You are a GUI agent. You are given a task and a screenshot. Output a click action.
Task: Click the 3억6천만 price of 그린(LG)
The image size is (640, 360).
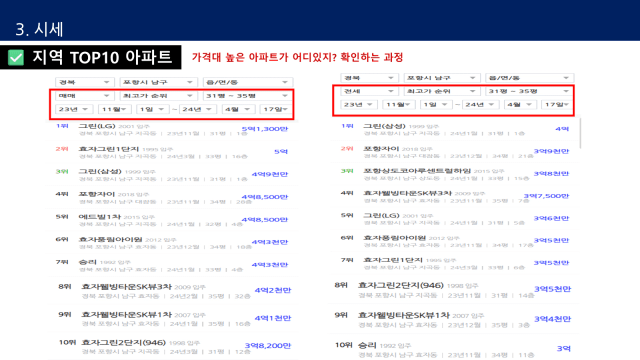551,218
